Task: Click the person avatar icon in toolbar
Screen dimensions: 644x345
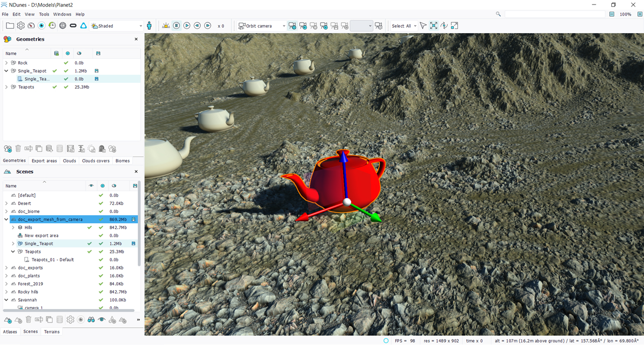Action: coord(149,26)
